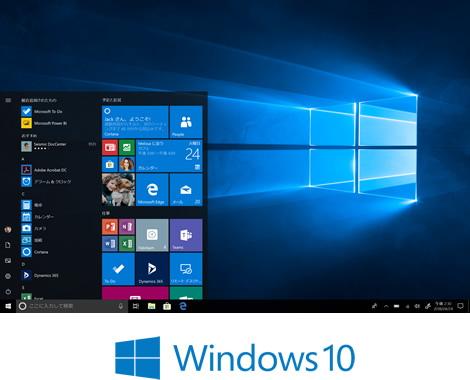Launch the Excel tile

tap(127, 244)
